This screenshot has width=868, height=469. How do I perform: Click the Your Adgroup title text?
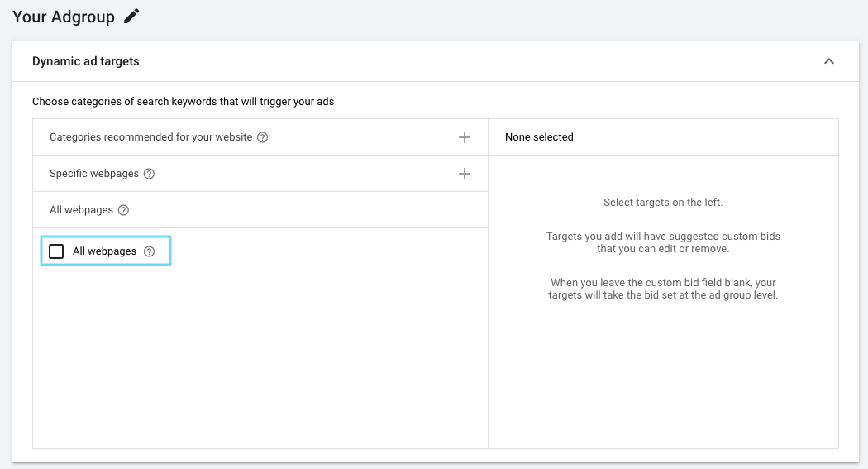[64, 16]
